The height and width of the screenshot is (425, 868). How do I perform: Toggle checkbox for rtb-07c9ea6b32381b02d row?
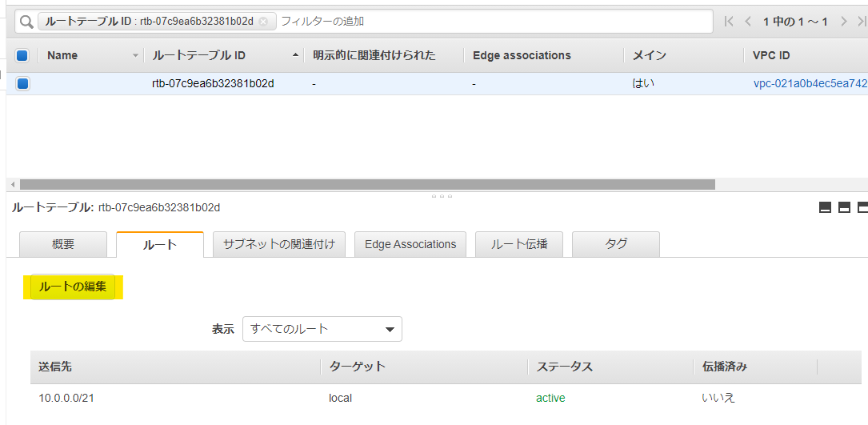pos(22,84)
